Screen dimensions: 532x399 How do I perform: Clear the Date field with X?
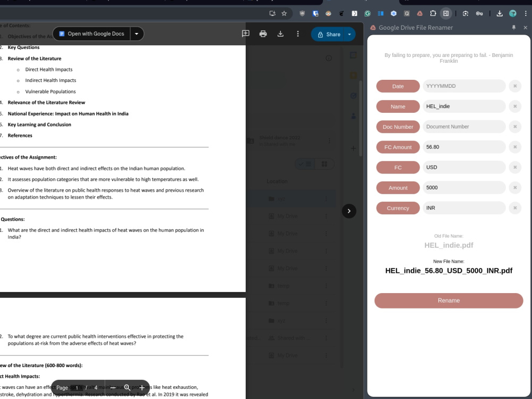click(515, 86)
